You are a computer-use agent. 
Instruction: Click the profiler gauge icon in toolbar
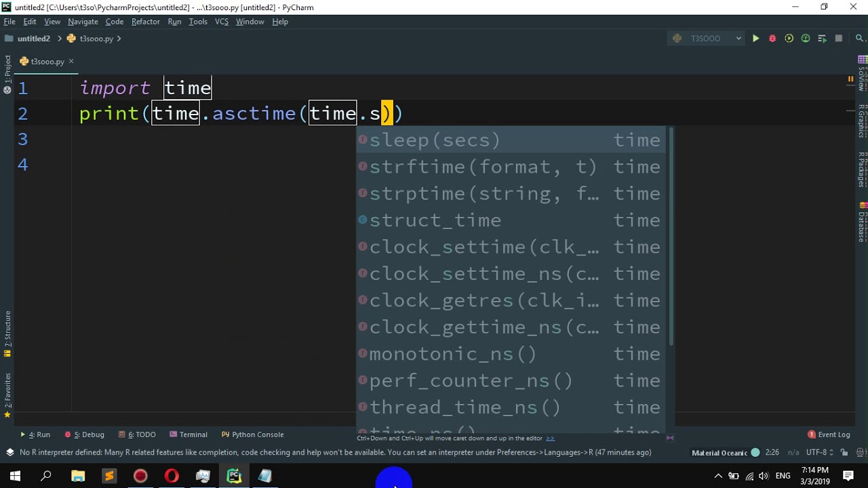tap(806, 39)
